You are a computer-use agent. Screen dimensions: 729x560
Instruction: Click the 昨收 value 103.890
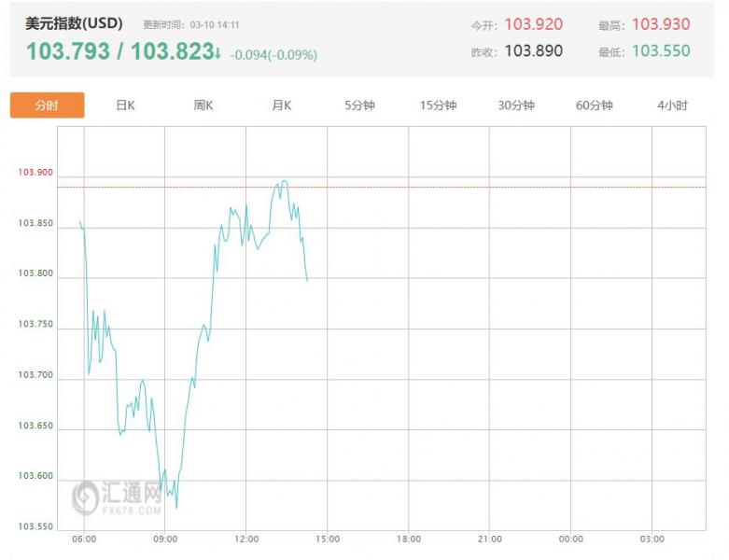[534, 50]
